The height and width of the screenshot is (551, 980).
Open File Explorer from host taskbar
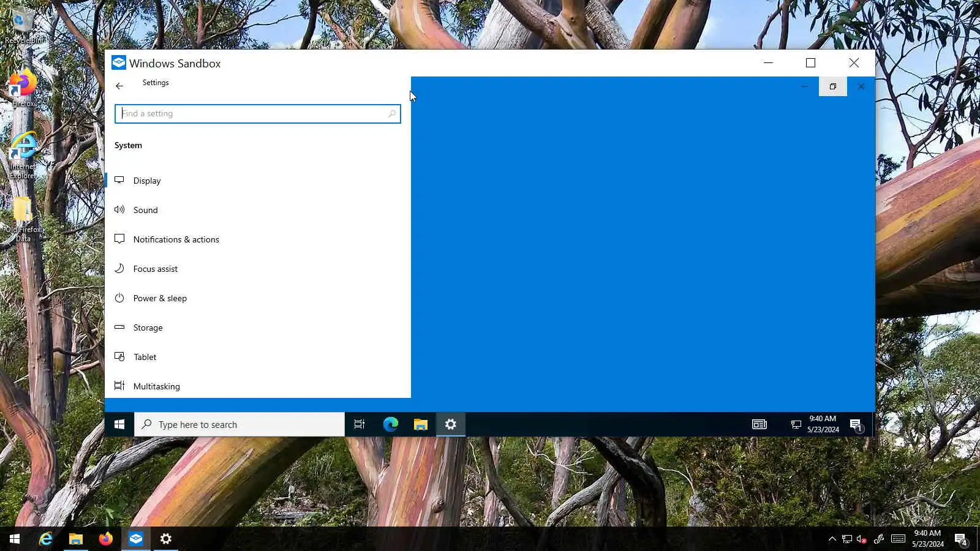click(x=76, y=539)
